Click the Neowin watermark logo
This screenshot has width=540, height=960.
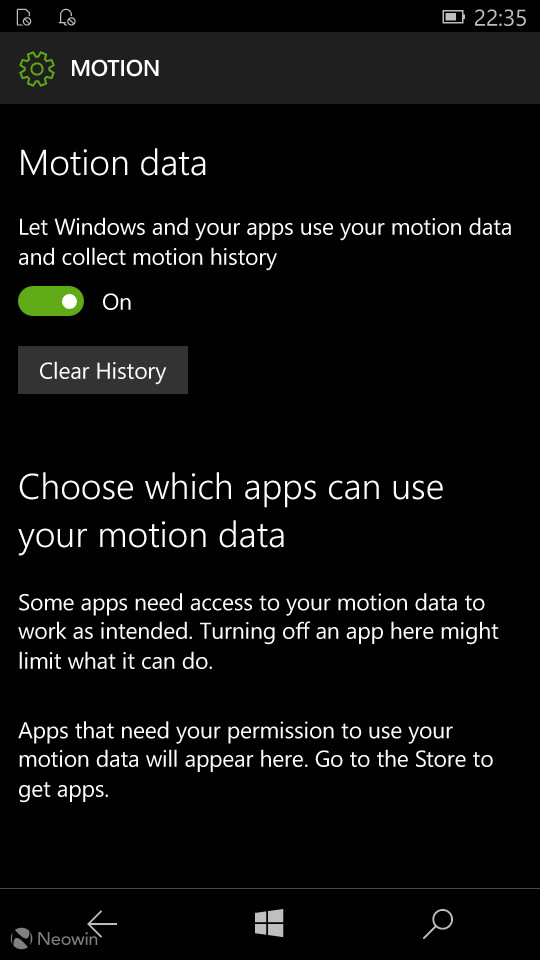point(54,938)
